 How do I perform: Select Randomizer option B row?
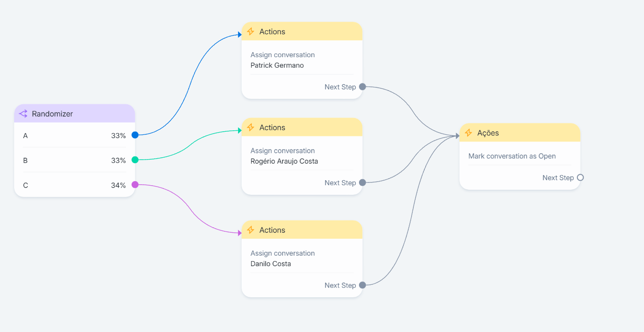[x=74, y=160]
